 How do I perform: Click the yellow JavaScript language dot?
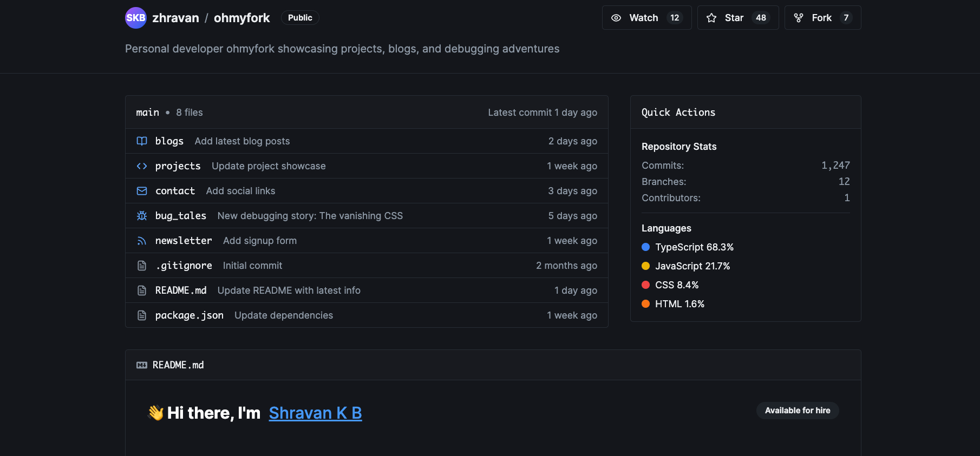tap(645, 266)
